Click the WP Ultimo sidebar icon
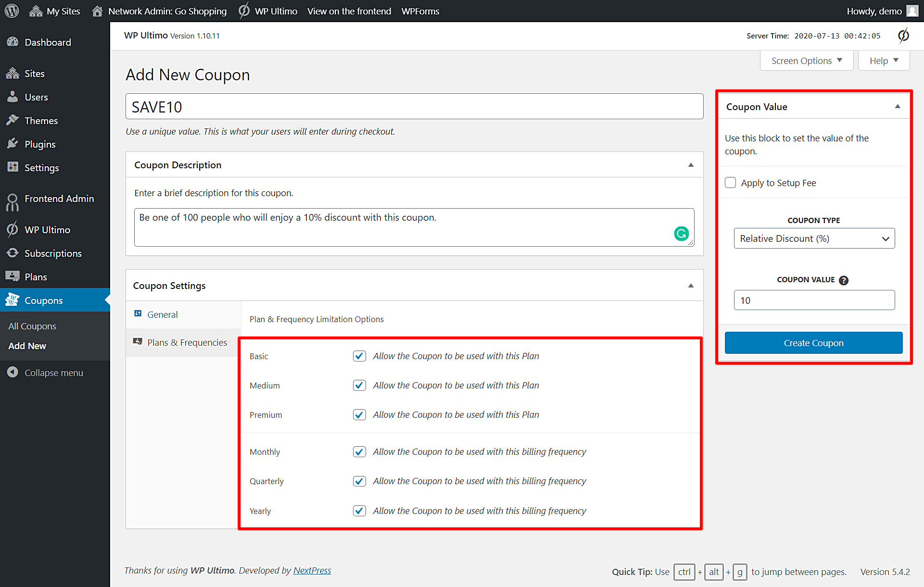This screenshot has height=587, width=924. (x=13, y=229)
